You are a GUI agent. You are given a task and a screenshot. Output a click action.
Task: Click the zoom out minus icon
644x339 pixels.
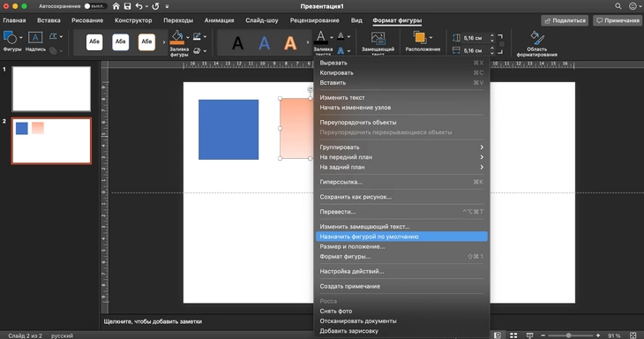[x=543, y=335]
